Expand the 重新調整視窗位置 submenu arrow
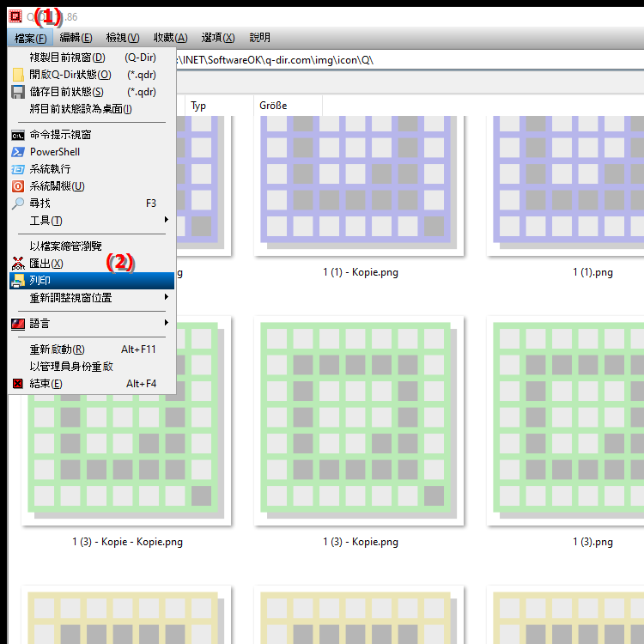 (166, 297)
